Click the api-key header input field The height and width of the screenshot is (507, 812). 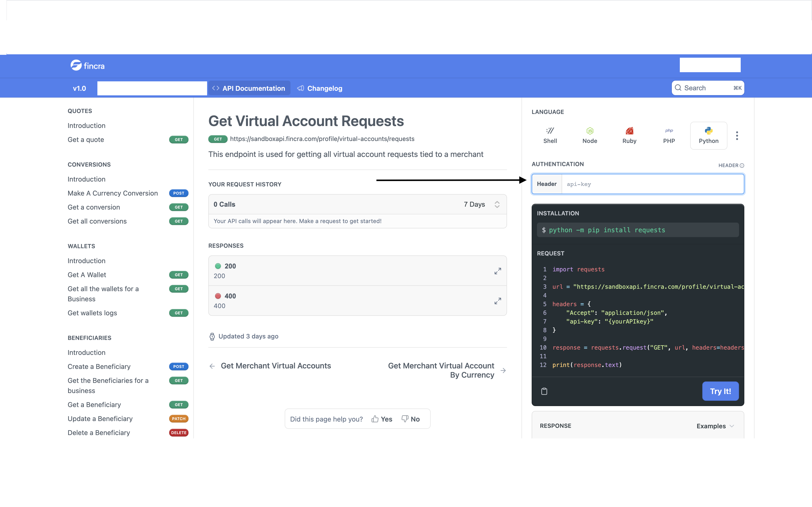652,184
